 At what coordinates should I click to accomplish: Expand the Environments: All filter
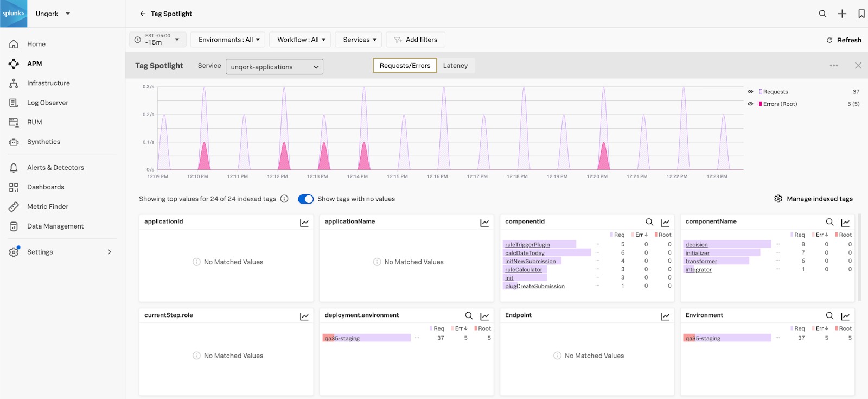coord(228,40)
